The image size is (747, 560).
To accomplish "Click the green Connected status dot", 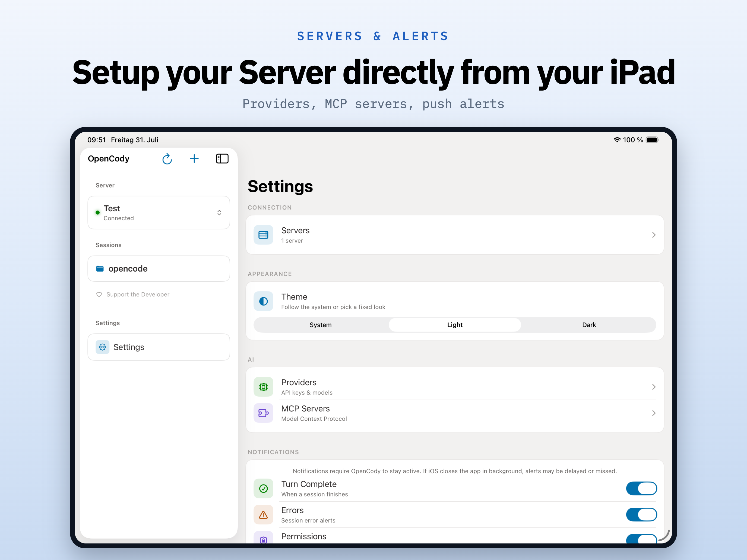I will pyautogui.click(x=98, y=213).
